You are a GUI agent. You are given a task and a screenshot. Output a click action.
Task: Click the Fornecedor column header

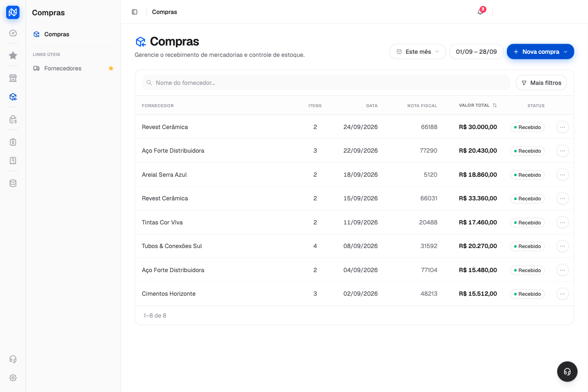tap(158, 106)
